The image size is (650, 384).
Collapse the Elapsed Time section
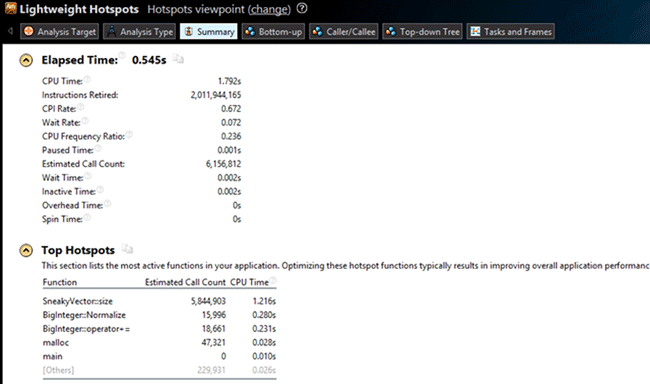[26, 61]
